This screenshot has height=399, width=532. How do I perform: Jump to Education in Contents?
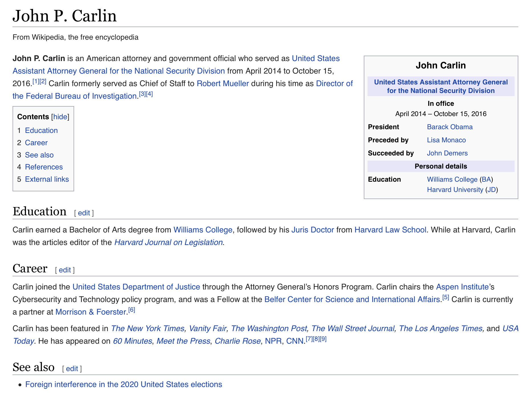(x=41, y=130)
